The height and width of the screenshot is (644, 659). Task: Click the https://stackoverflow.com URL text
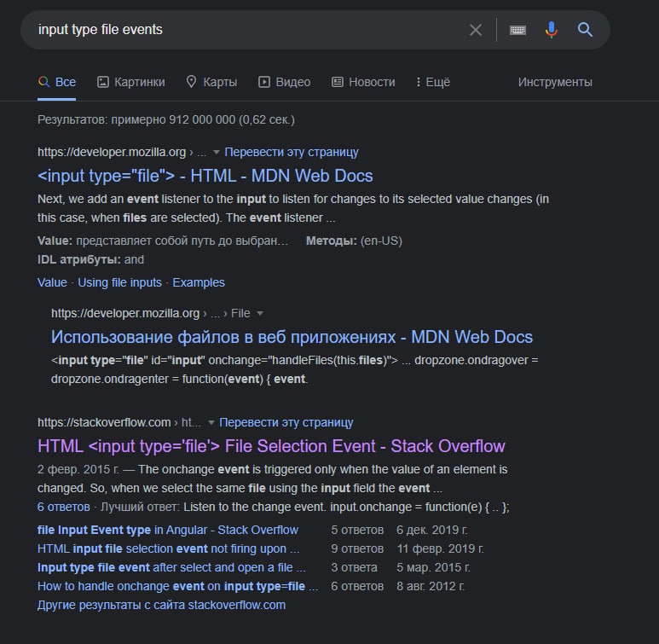click(x=104, y=422)
